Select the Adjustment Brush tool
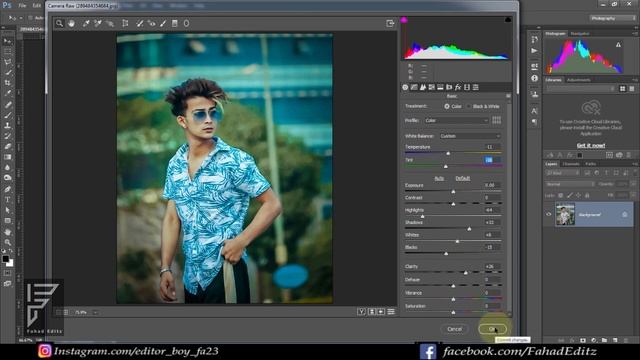The image size is (640, 360). (163, 24)
